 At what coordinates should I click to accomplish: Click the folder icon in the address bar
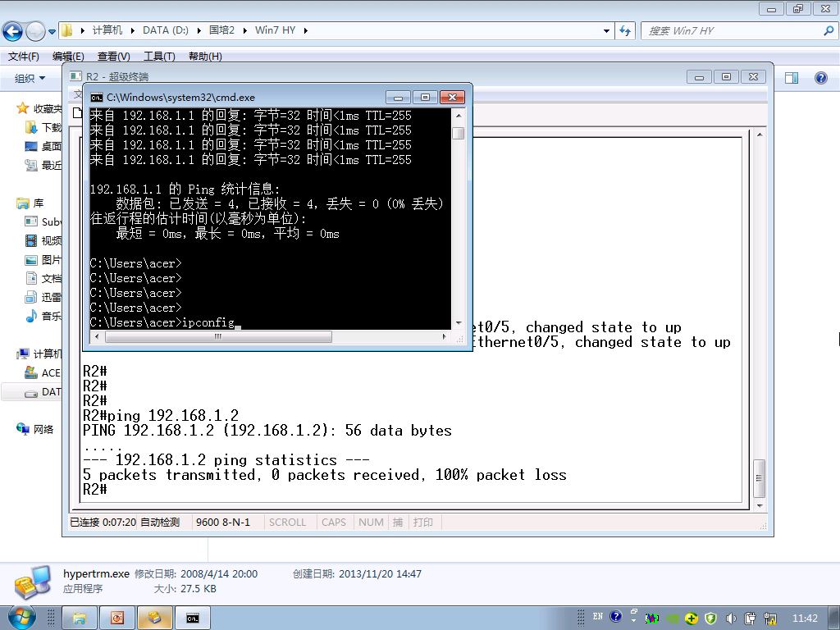point(67,30)
